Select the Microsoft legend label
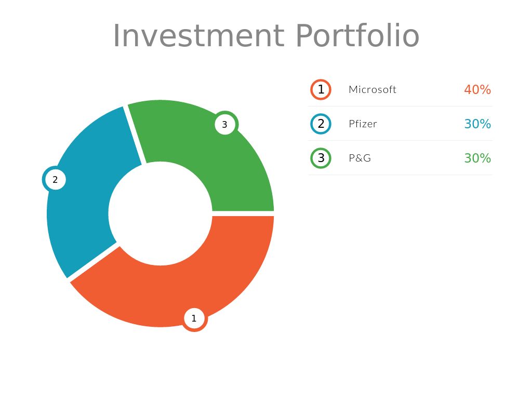The image size is (532, 399). [x=373, y=89]
